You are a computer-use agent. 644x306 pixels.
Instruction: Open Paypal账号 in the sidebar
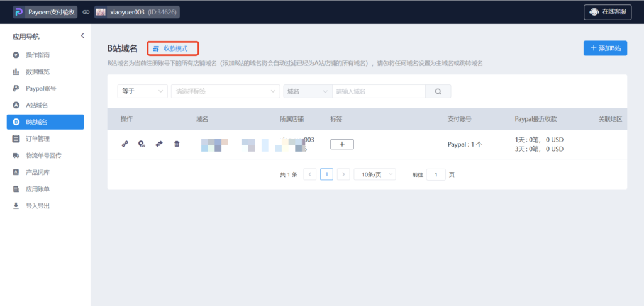41,88
